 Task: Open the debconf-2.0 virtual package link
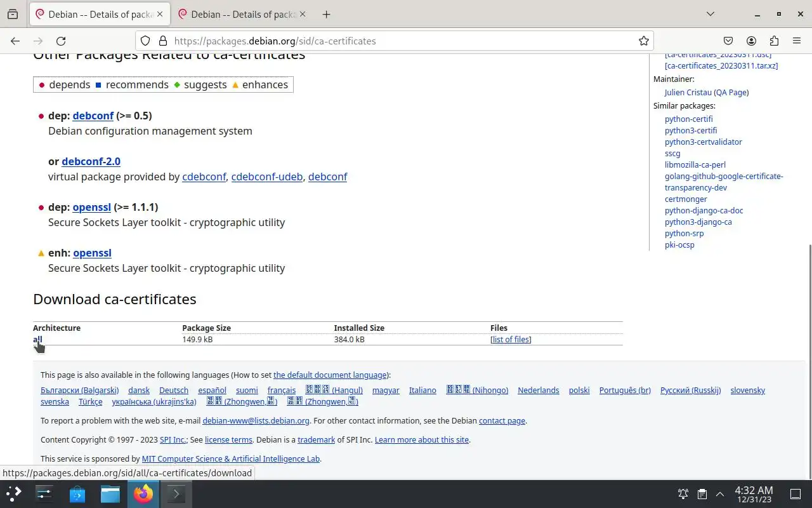pos(91,161)
